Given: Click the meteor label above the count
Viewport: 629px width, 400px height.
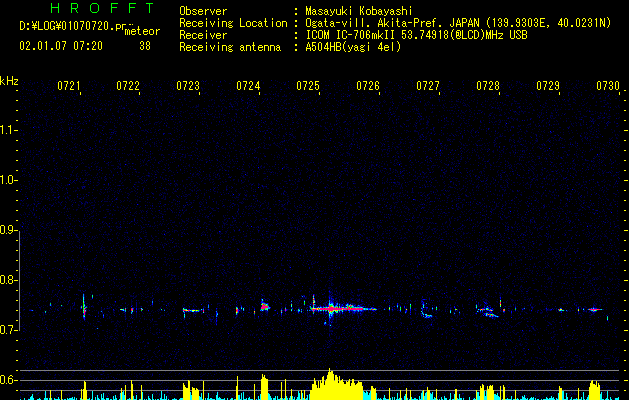Looking at the screenshot, I should click(142, 31).
